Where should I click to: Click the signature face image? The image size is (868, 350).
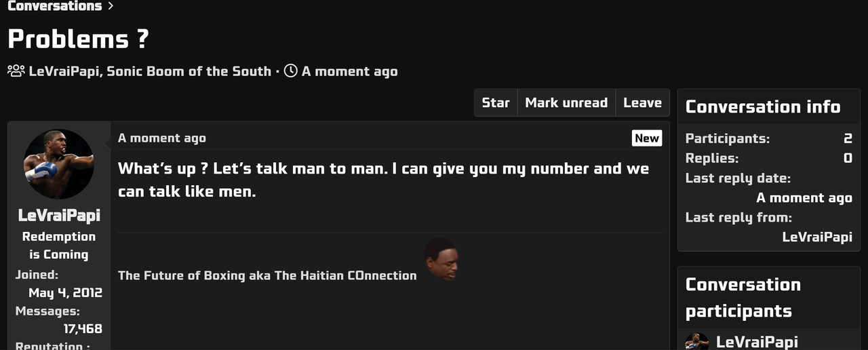point(441,258)
